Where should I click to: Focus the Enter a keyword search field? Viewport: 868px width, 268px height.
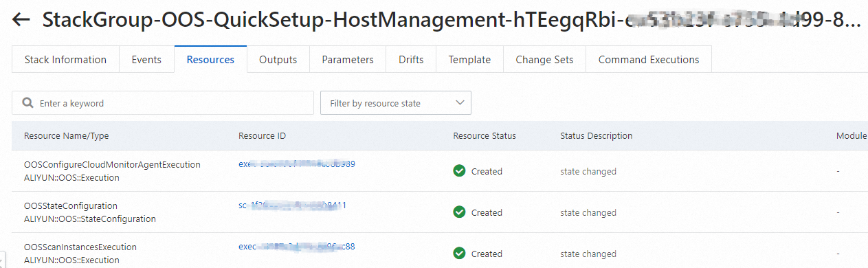click(163, 103)
